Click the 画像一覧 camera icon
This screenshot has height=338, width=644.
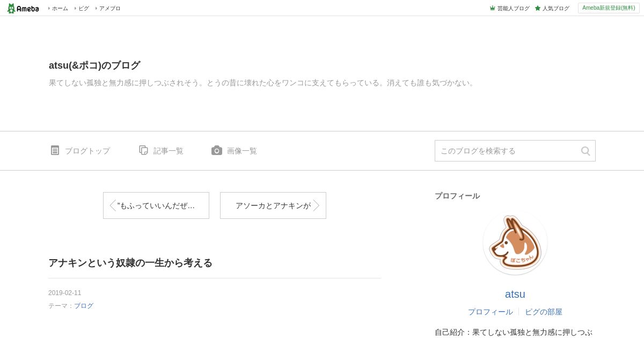pos(217,150)
